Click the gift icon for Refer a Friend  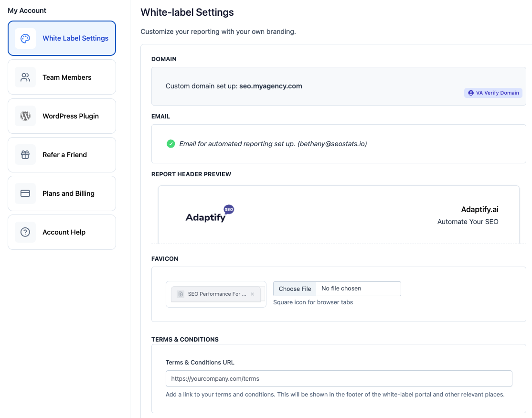[25, 154]
